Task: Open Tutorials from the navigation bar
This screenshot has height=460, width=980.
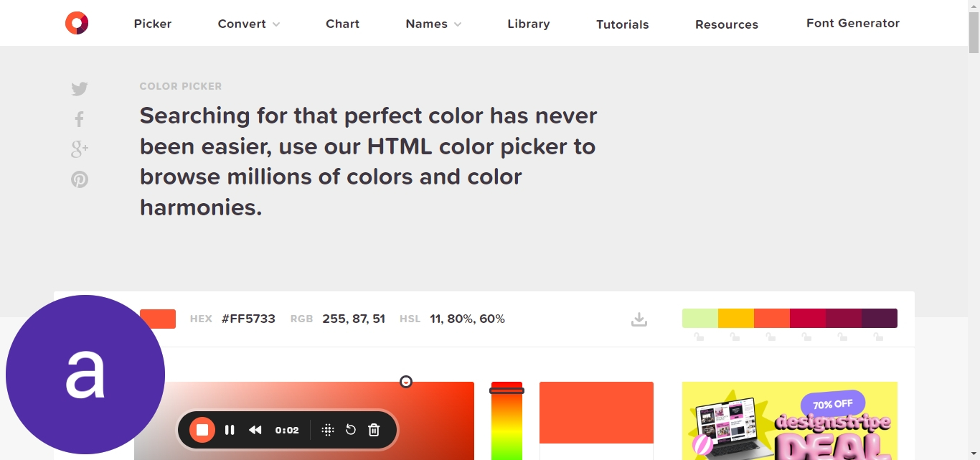Action: pyautogui.click(x=623, y=24)
